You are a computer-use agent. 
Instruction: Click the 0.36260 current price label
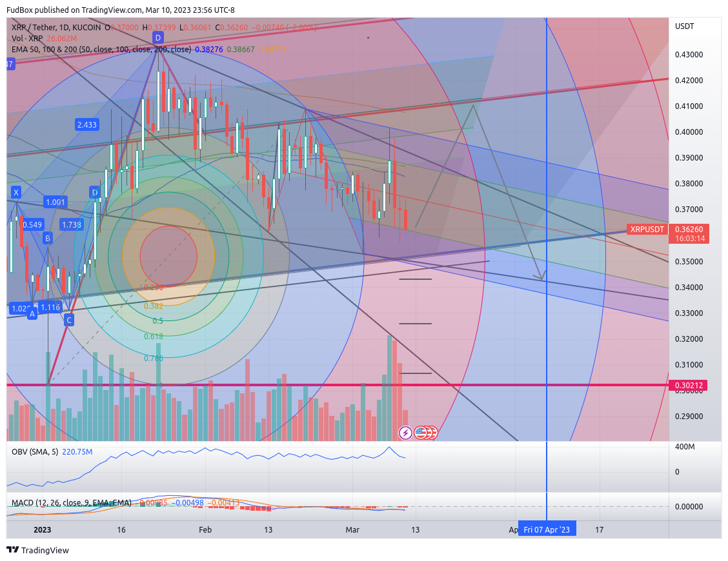(689, 229)
